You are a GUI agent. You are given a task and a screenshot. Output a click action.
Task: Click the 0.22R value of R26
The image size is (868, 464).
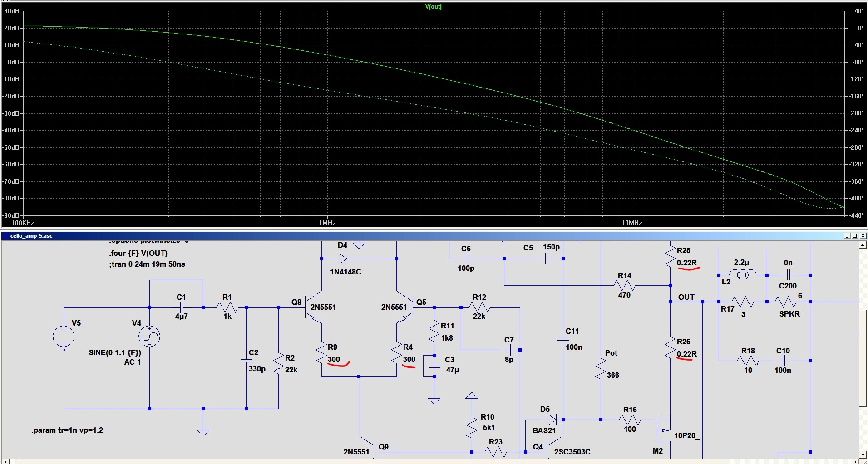[x=686, y=354]
